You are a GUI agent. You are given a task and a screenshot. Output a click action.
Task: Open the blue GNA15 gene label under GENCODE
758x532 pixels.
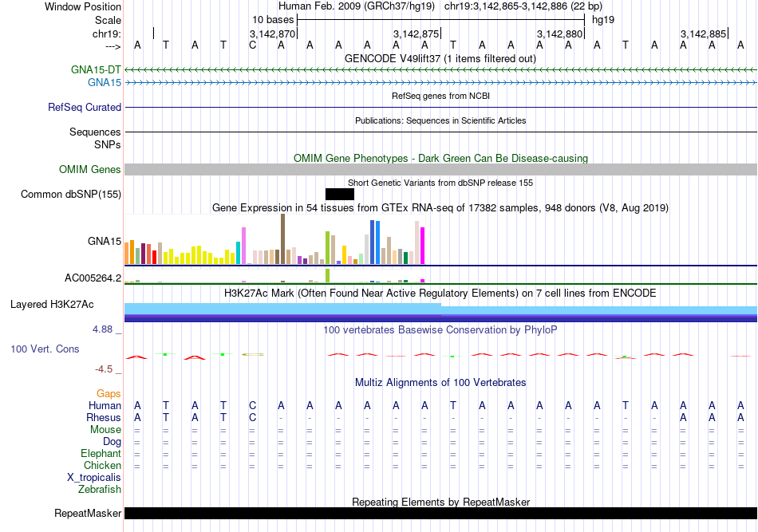[x=105, y=83]
